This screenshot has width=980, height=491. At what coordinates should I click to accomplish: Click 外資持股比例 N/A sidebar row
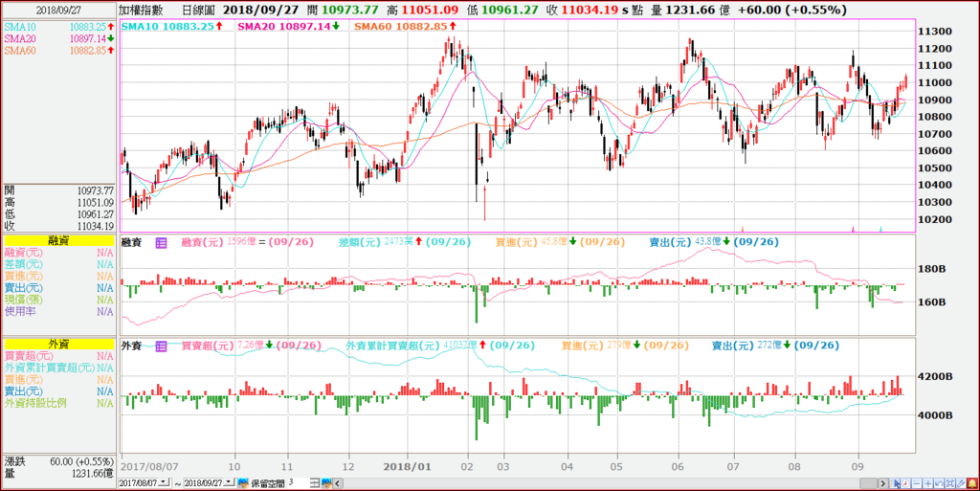pos(58,403)
